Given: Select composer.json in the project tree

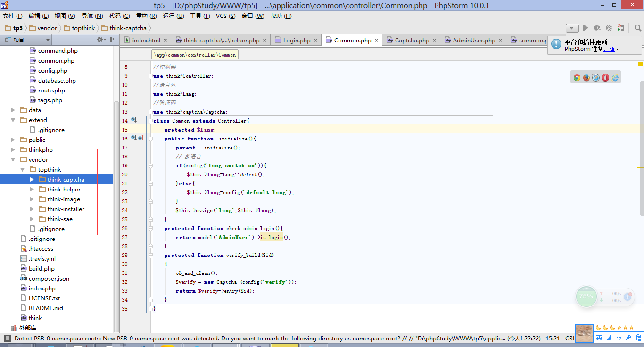Looking at the screenshot, I should [49, 279].
